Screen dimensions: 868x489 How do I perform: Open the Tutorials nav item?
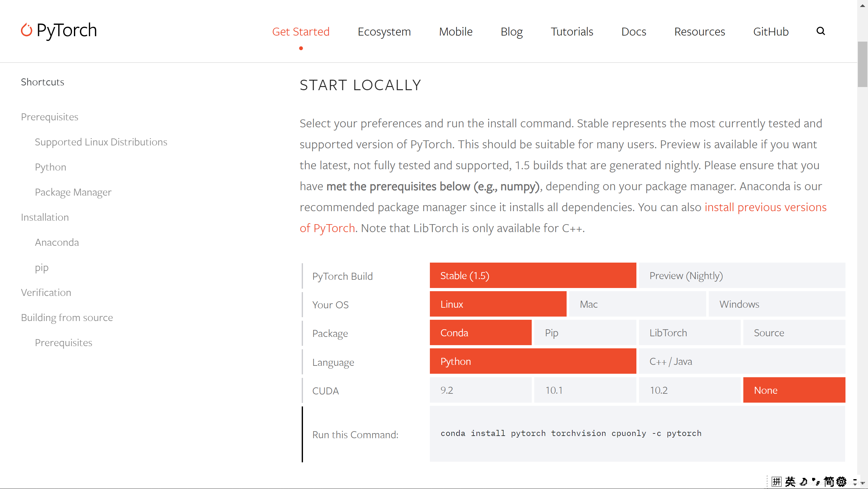tap(571, 31)
